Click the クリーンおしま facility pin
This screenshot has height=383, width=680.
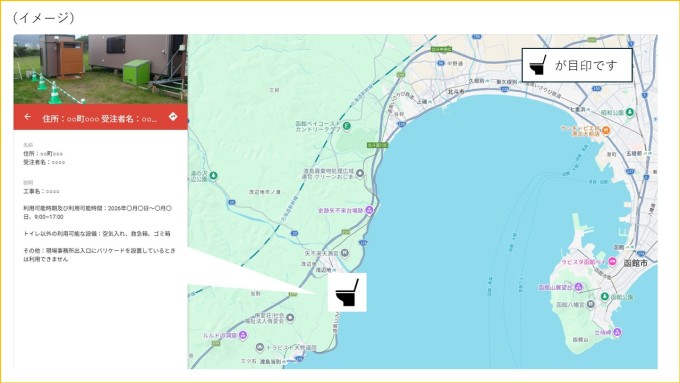(x=360, y=173)
